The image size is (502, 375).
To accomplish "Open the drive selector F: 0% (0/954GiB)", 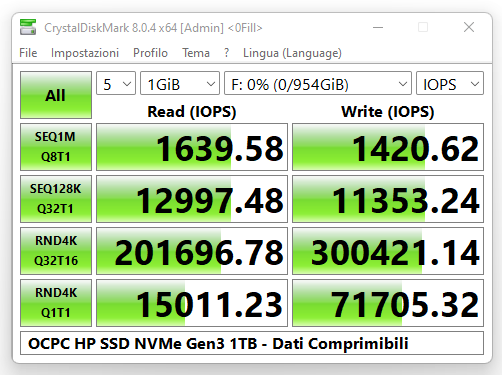I will point(318,83).
